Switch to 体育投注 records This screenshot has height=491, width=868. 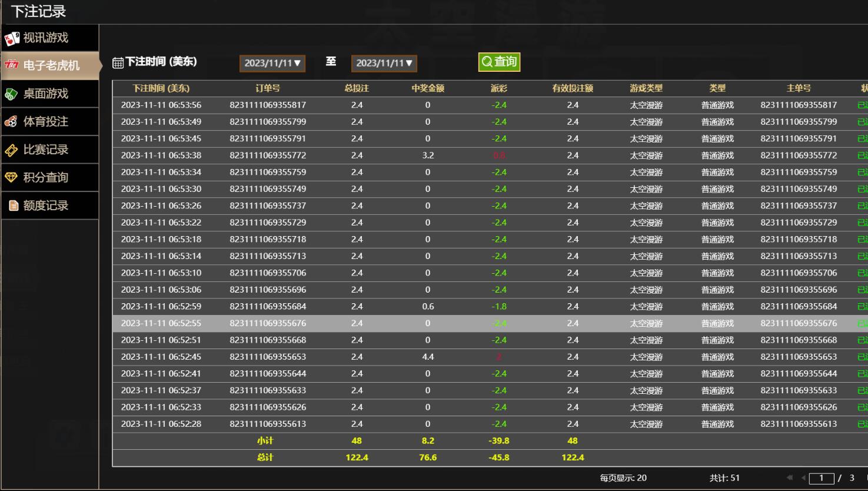[x=49, y=122]
